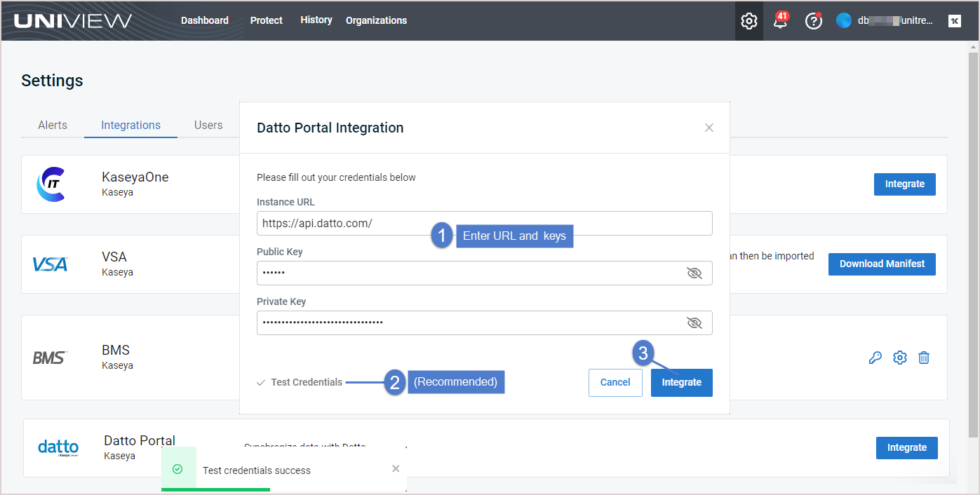The width and height of the screenshot is (980, 495).
Task: Open the History menu
Action: tap(316, 20)
